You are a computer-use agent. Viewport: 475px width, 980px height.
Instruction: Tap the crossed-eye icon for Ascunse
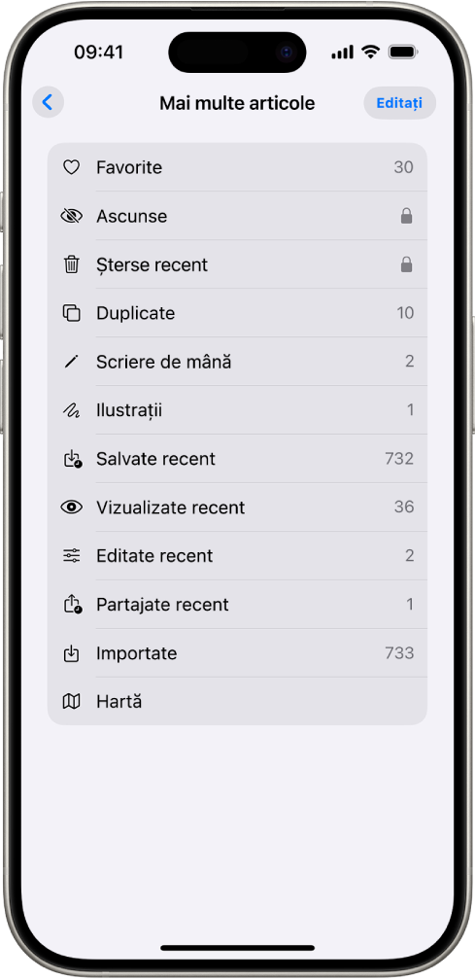click(x=72, y=216)
